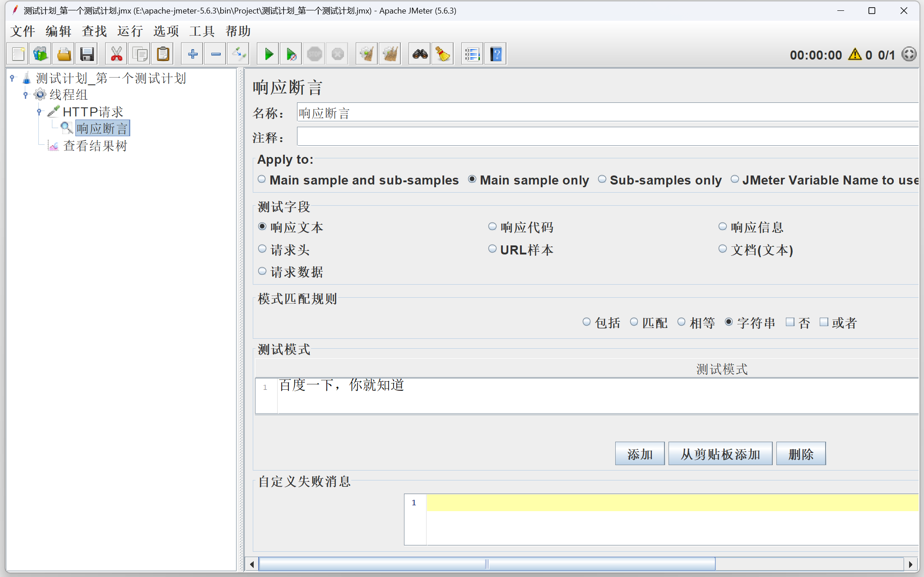Click the JMeter feather title bar icon
The height and width of the screenshot is (577, 924).
click(x=15, y=10)
